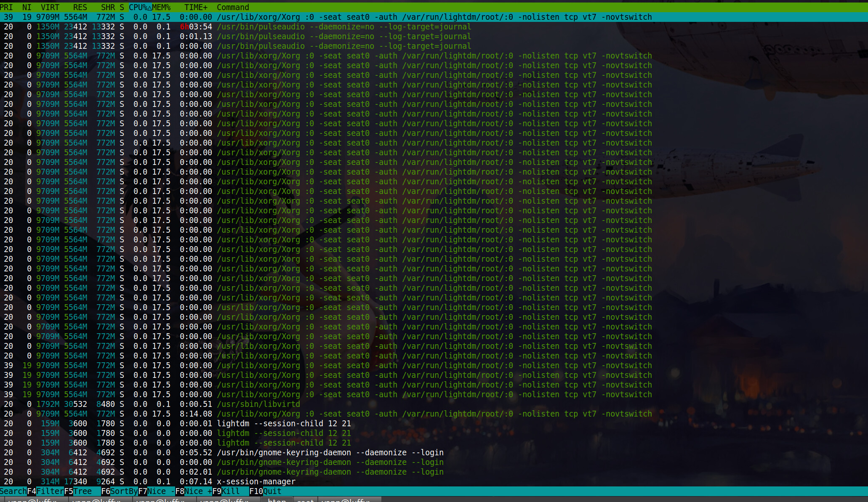The width and height of the screenshot is (868, 502).
Task: Click F4 Filter in the function bar
Action: pos(45,491)
